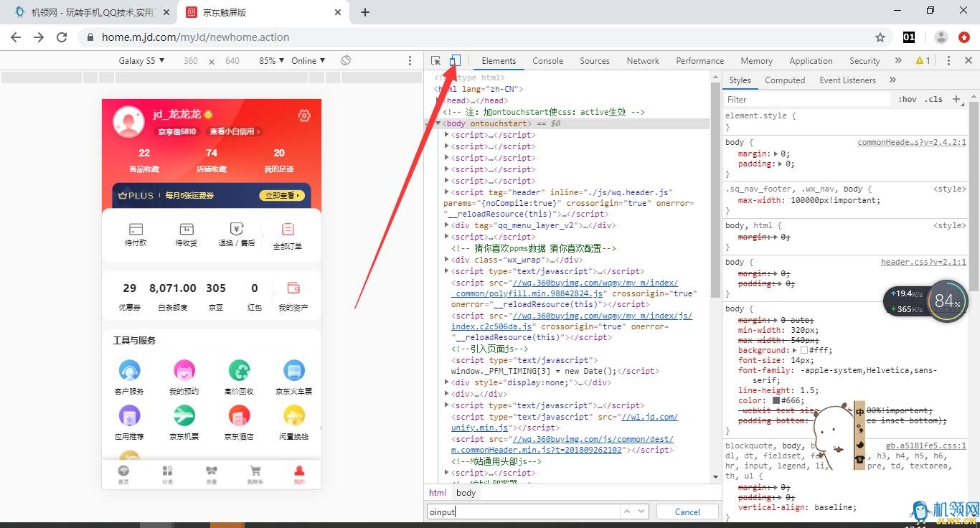Show more DevTools tabs chevron
Image resolution: width=980 pixels, height=528 pixels.
pyautogui.click(x=898, y=61)
